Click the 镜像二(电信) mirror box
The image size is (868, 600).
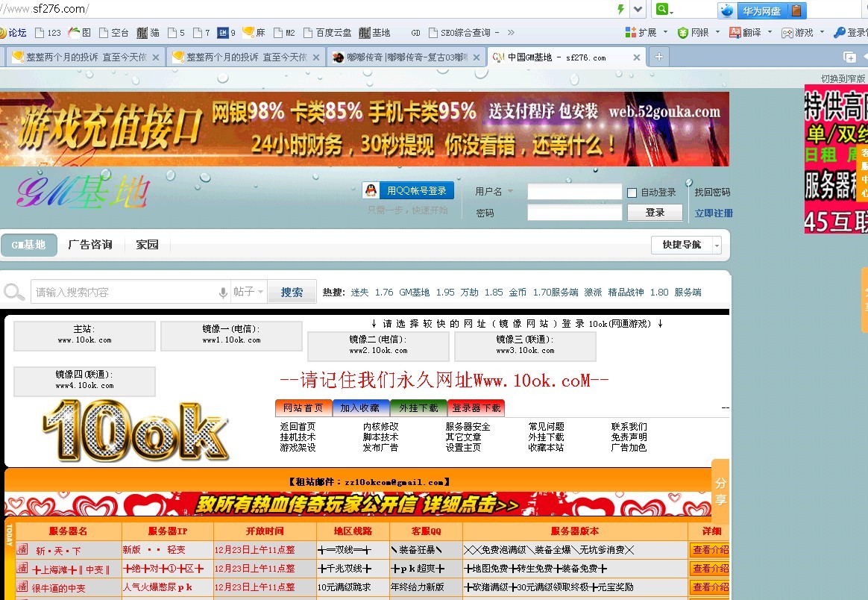[x=378, y=346]
